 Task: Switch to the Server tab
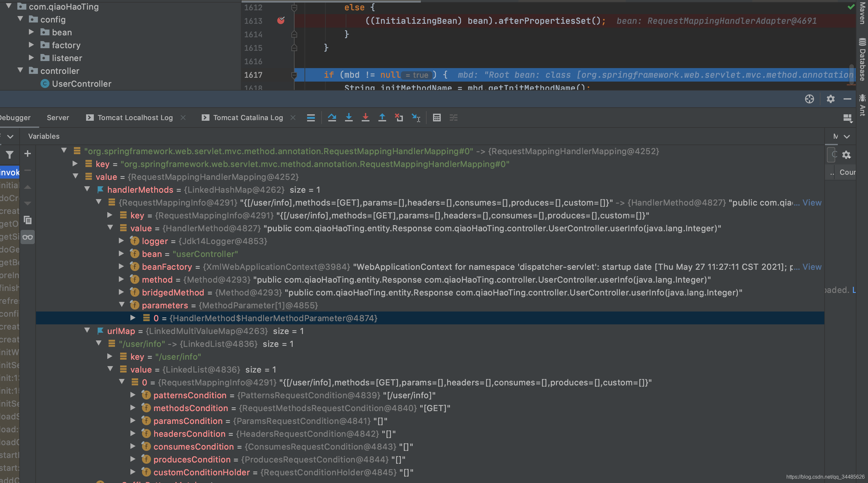click(58, 118)
